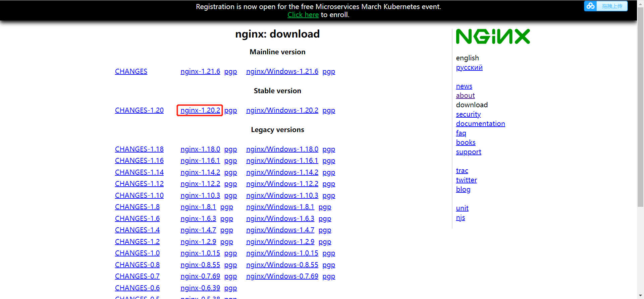Open pgp signature for nginx-1.20.2
Screen dimensions: 644x299
click(x=230, y=111)
